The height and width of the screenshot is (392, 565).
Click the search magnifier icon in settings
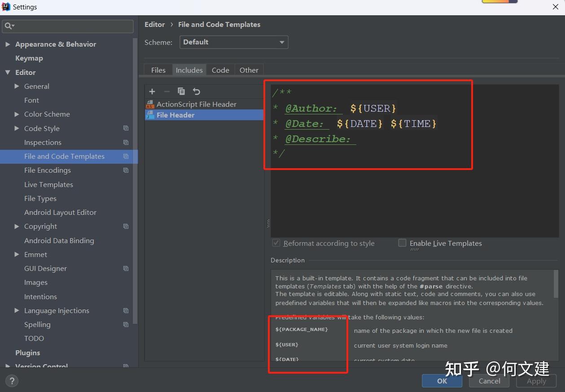[9, 26]
